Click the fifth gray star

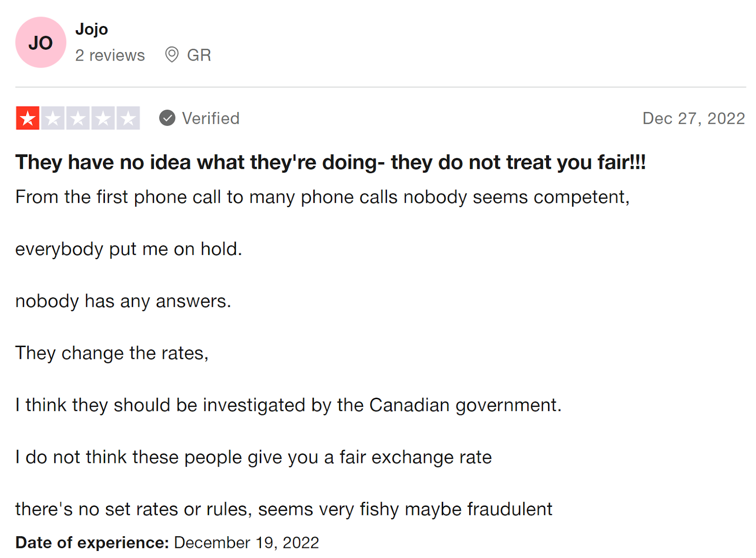pyautogui.click(x=128, y=118)
